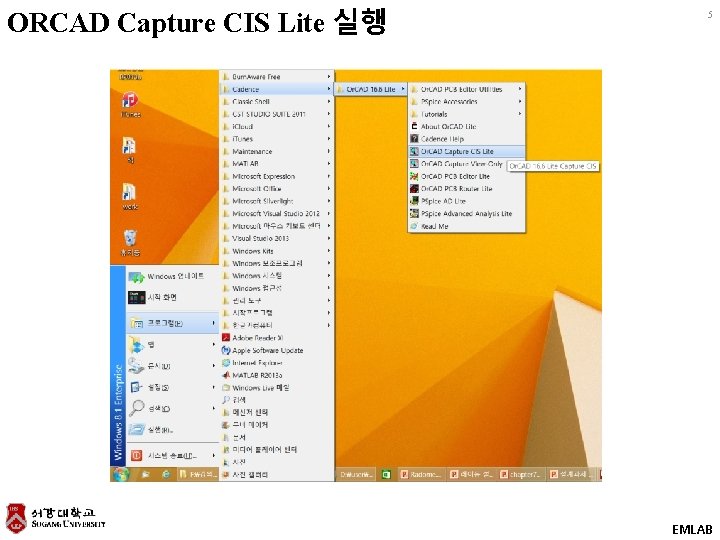The height and width of the screenshot is (540, 720).
Task: Launch PSpice Advanced Analysis Lite
Action: (467, 214)
